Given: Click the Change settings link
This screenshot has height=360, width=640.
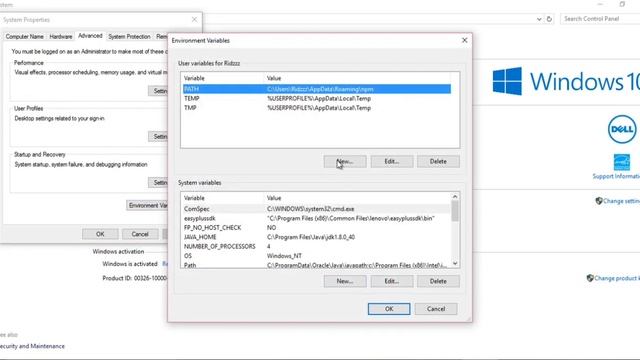Looking at the screenshot, I should pos(621,201).
